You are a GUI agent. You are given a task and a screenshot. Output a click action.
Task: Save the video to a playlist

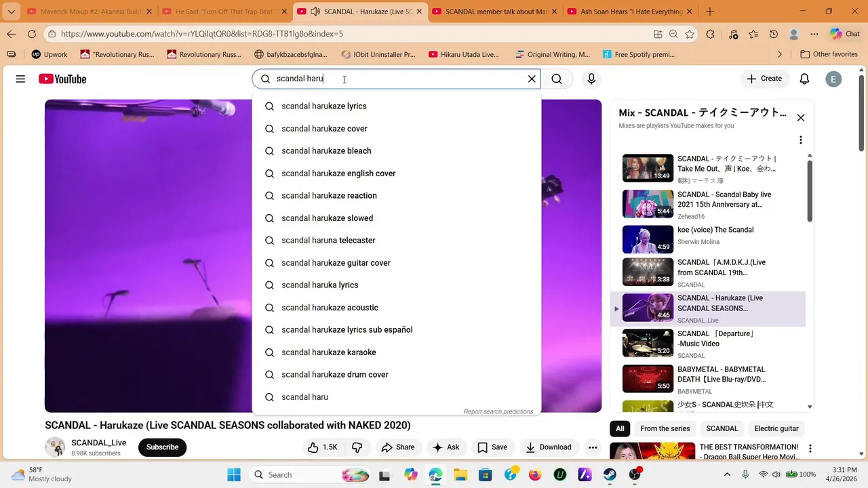click(492, 447)
